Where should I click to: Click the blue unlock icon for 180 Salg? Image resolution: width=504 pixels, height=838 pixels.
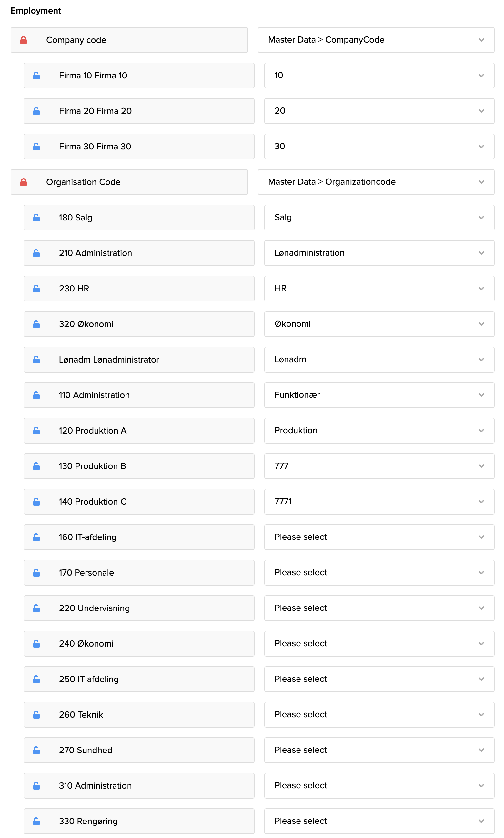[x=36, y=217]
